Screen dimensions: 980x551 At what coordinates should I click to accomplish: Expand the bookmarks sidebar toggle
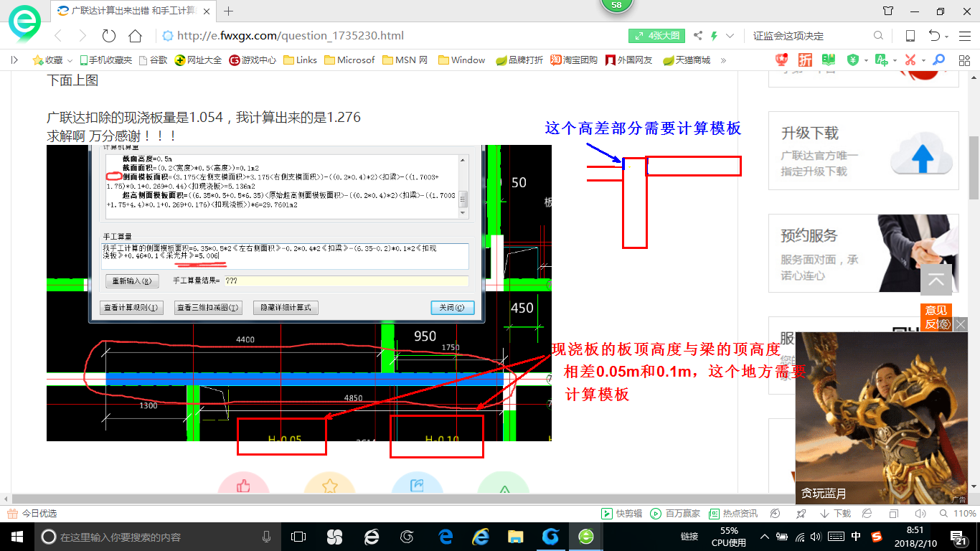14,60
